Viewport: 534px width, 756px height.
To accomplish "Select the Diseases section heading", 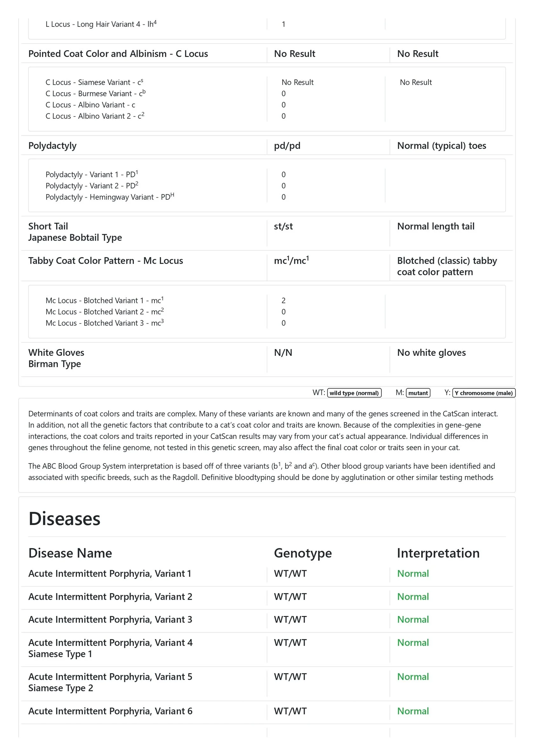I will [65, 519].
